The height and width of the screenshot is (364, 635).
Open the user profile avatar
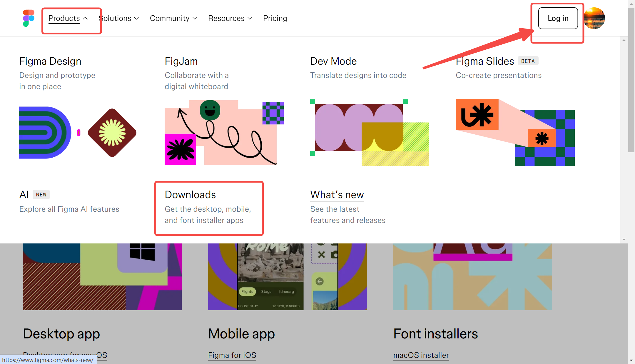[594, 18]
